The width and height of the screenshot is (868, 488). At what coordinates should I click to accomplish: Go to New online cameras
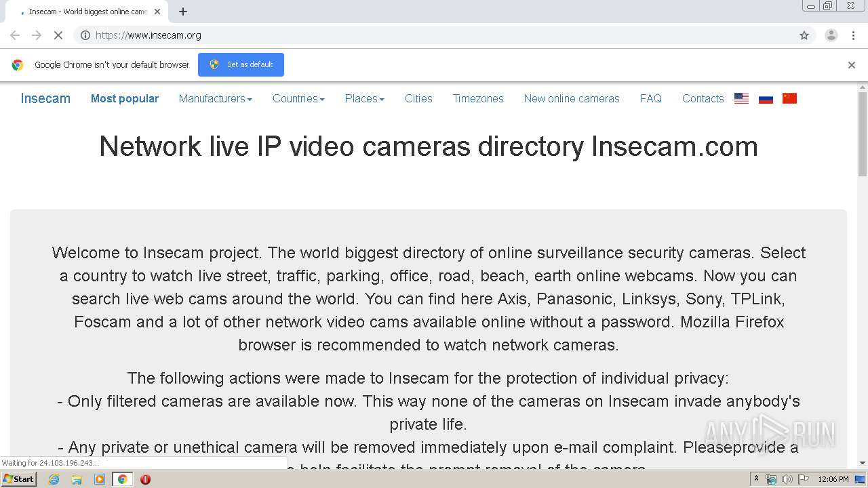click(572, 98)
